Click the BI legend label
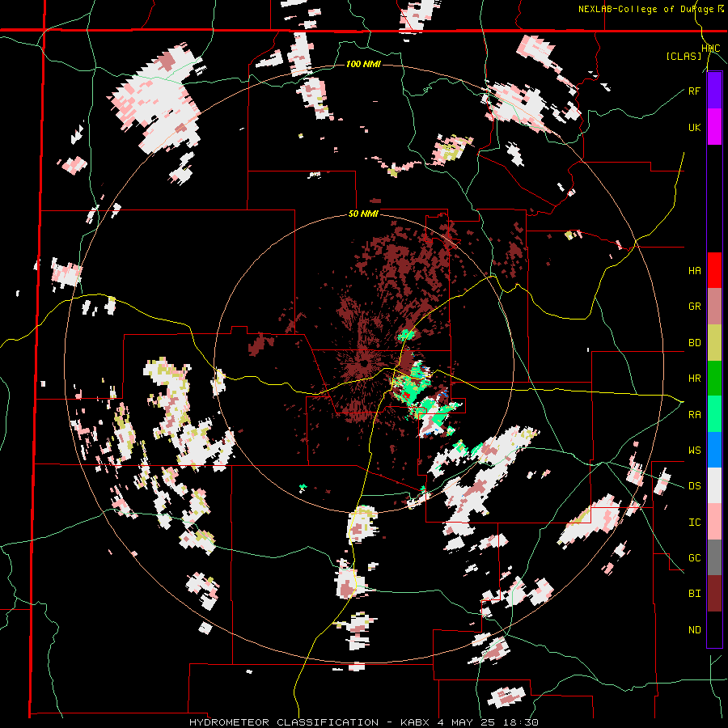 694,594
